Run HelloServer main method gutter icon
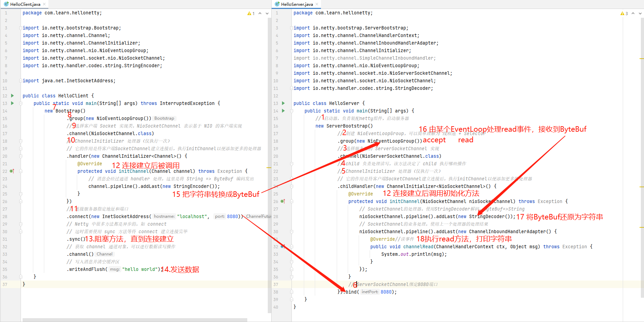This screenshot has width=644, height=322. [283, 111]
